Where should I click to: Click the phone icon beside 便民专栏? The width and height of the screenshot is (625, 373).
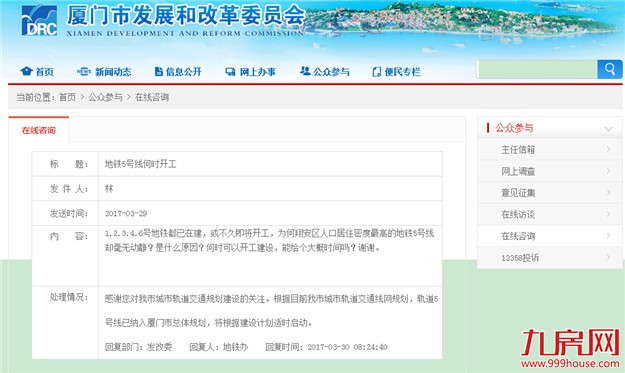pyautogui.click(x=376, y=72)
